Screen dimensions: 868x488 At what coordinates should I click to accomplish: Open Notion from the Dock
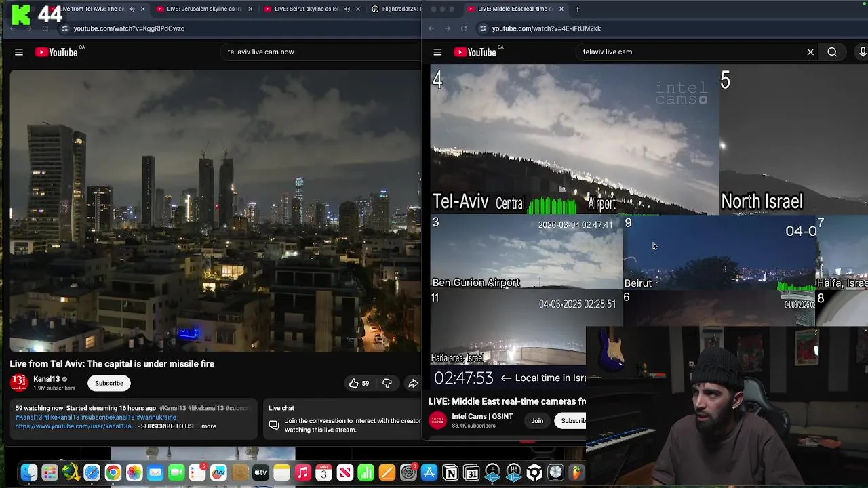click(x=450, y=472)
